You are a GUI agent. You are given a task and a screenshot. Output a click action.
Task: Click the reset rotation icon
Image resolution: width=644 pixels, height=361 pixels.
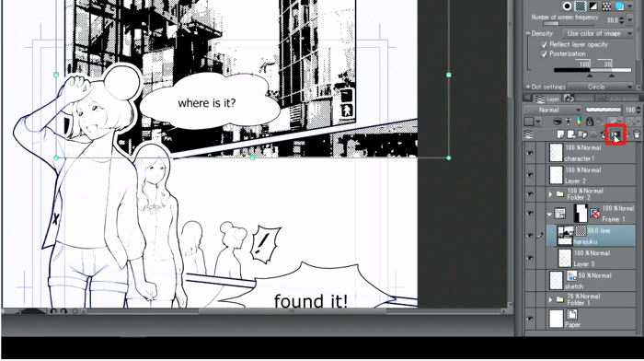(x=75, y=311)
